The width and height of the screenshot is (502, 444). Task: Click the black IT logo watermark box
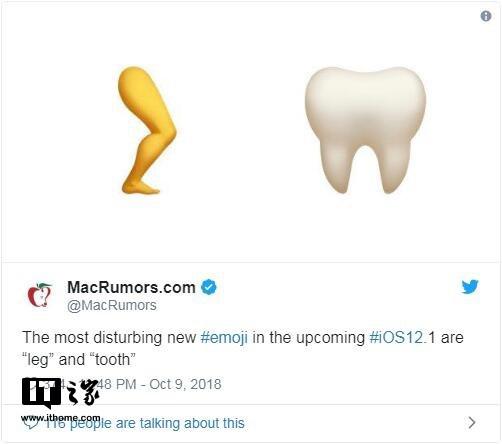coord(42,393)
